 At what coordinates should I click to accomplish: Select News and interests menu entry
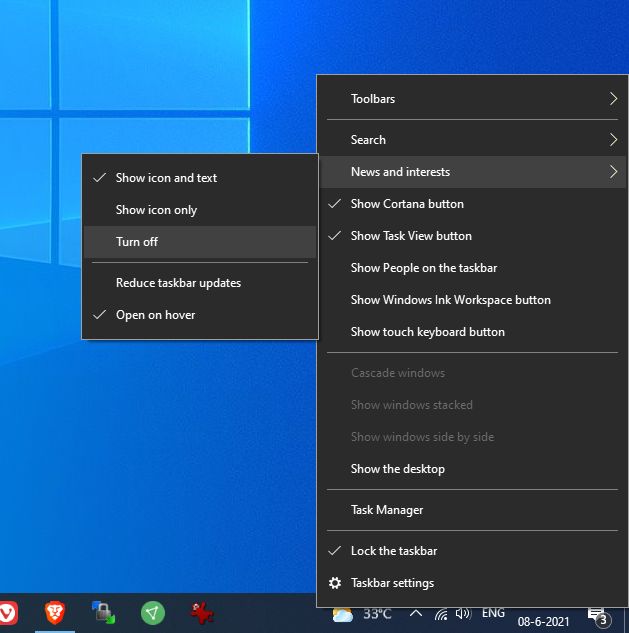pos(472,172)
